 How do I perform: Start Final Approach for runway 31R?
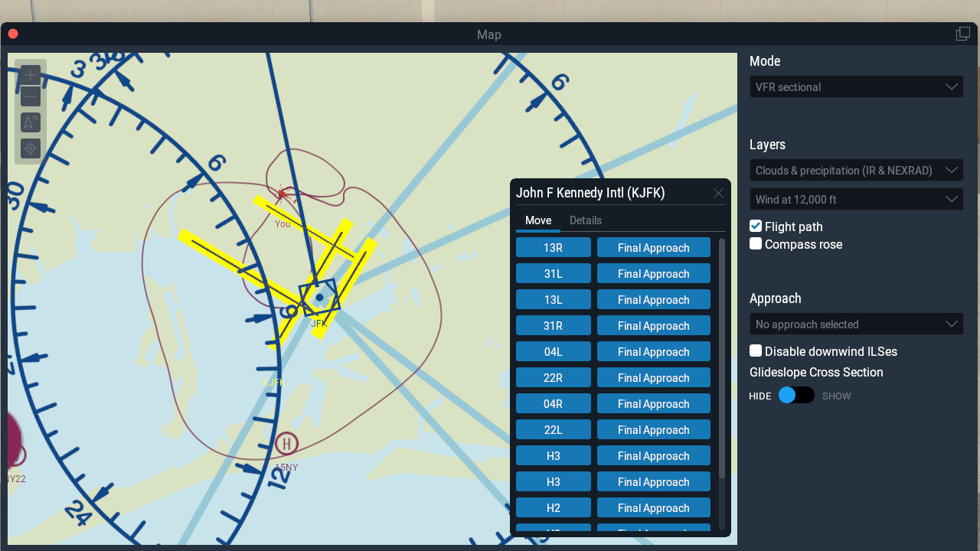[x=654, y=326]
